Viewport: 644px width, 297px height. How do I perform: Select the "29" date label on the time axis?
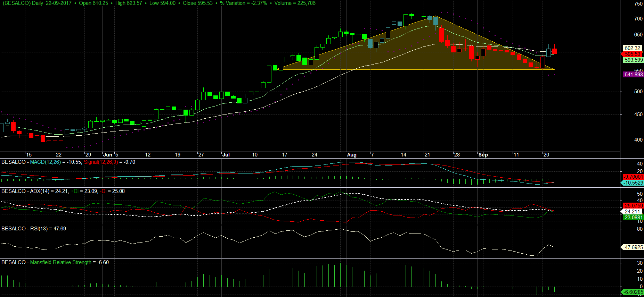(x=88, y=155)
